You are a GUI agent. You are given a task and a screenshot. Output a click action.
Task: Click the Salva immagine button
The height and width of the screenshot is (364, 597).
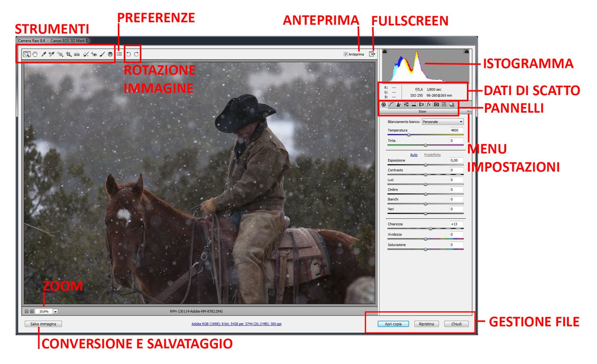pos(43,324)
